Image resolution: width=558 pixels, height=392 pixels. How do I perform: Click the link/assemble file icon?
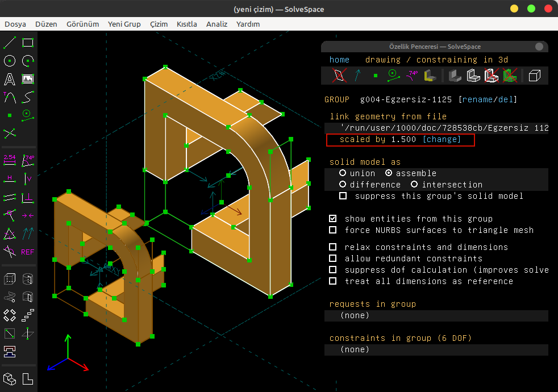pos(10,352)
